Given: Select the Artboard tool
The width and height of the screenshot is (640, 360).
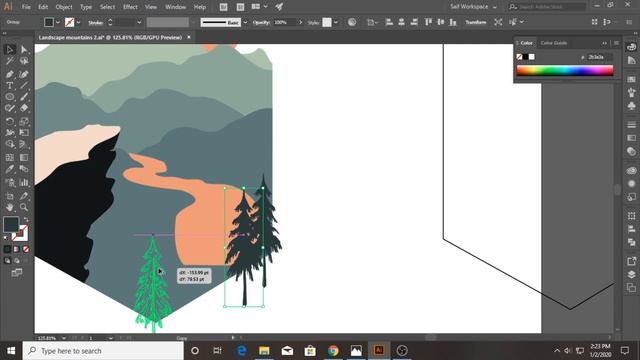Looking at the screenshot, I should (10, 196).
